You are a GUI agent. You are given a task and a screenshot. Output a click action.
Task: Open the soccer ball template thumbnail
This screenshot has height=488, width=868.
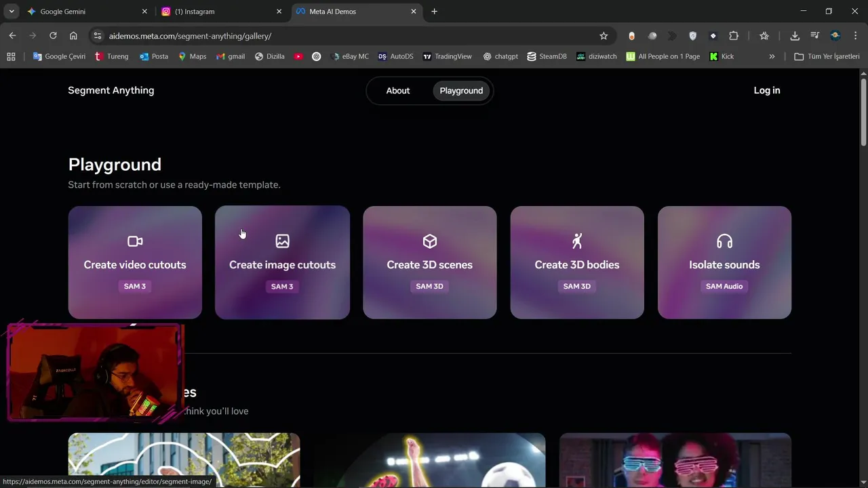point(430,460)
